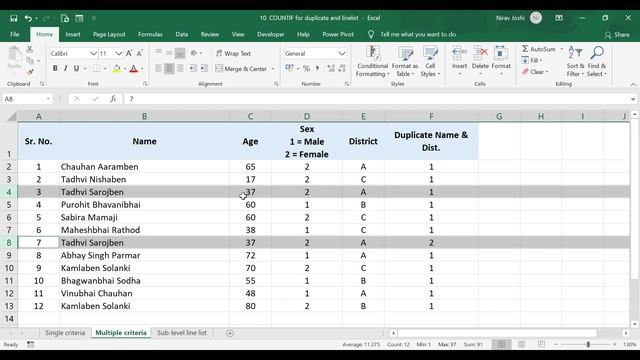
Task: Open Conditional Formatting menu
Action: tap(372, 61)
